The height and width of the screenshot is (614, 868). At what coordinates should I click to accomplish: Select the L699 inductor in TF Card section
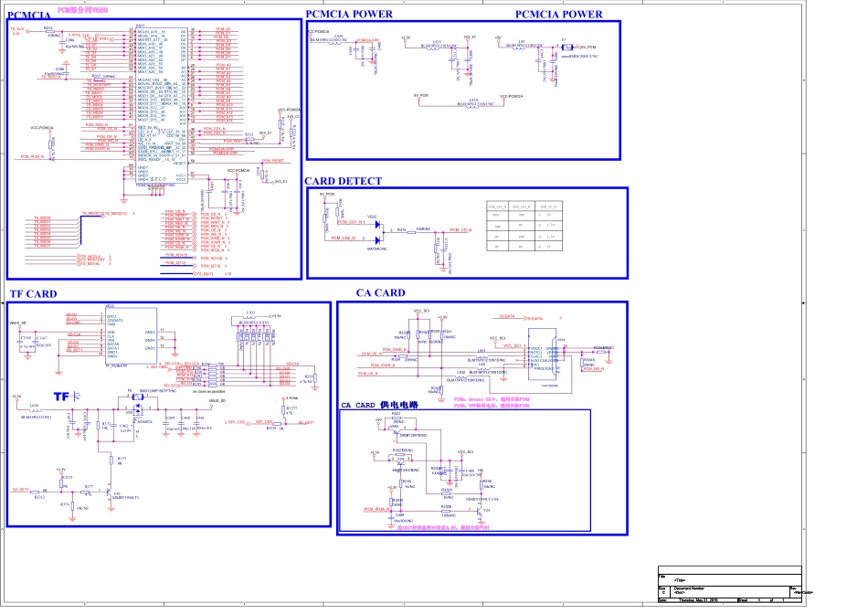36,408
